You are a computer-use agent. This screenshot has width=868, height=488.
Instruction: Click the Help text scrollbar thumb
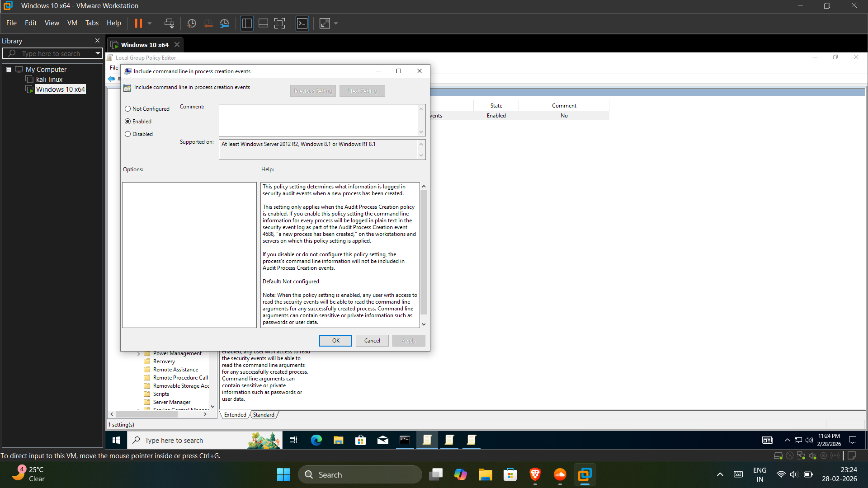tap(424, 252)
